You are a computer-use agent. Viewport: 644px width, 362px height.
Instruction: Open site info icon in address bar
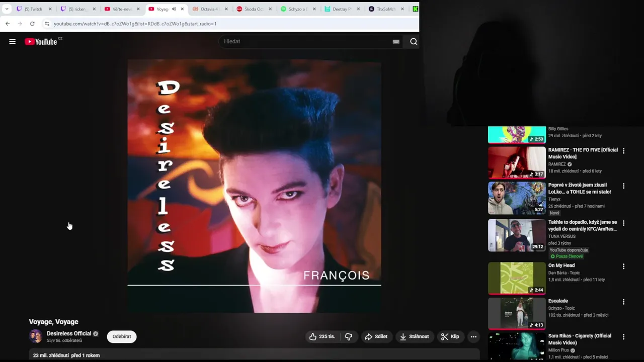coord(47,24)
